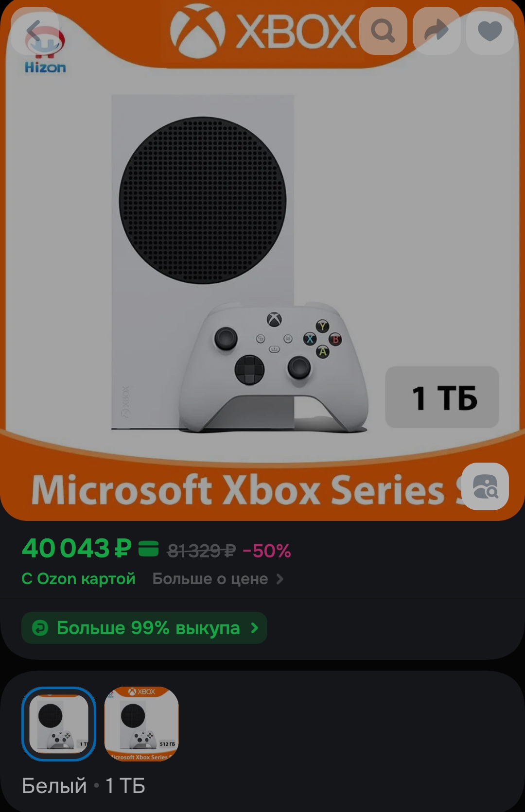Select the white 1 ТБ variant thumbnail
This screenshot has height=812, width=525.
pos(59,724)
